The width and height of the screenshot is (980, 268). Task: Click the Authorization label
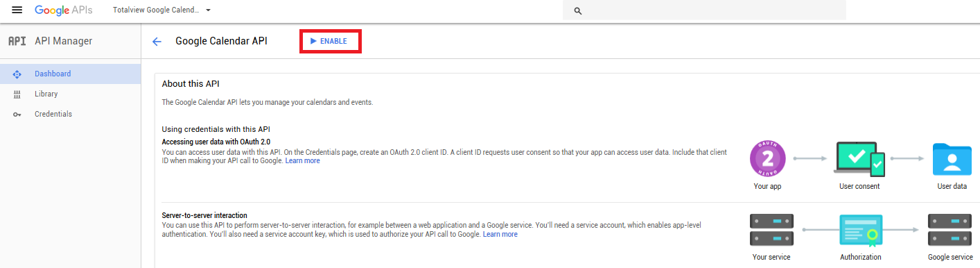[x=860, y=257]
